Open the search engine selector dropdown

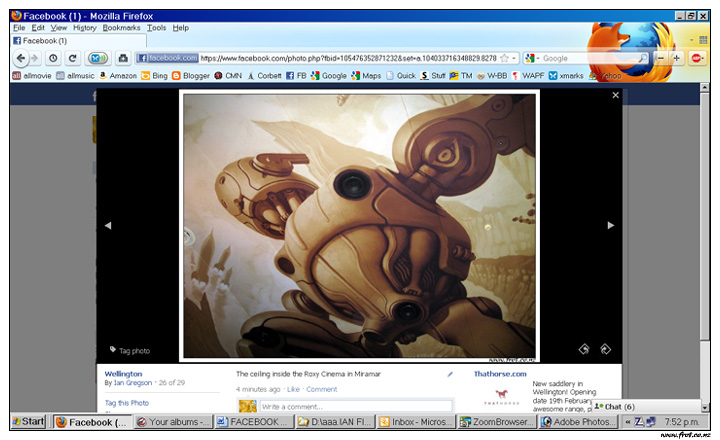pos(532,58)
